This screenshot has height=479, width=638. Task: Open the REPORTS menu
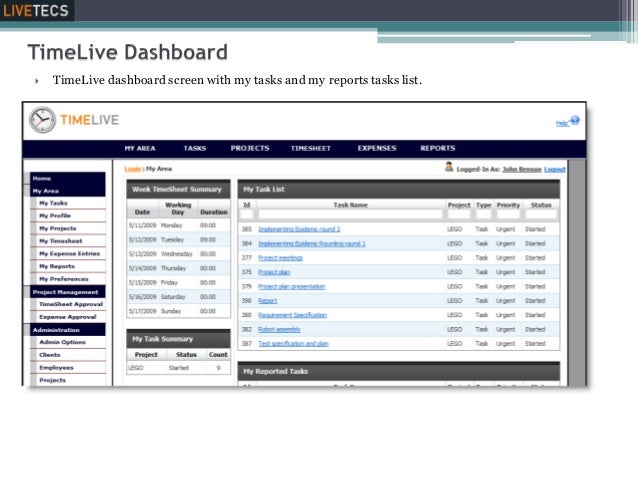click(438, 148)
